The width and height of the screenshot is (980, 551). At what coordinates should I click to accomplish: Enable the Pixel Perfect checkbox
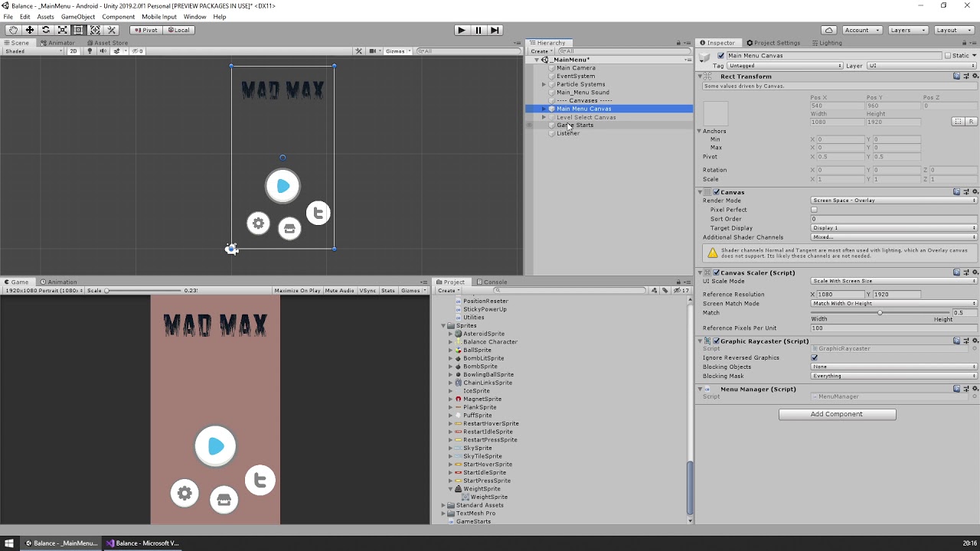click(x=814, y=210)
